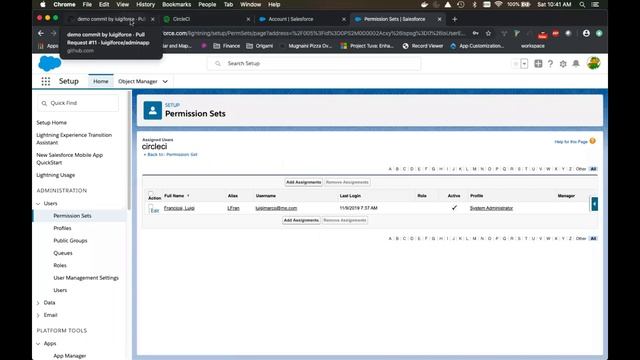Click the Help for this Page link
This screenshot has height=360, width=640.
click(x=571, y=142)
